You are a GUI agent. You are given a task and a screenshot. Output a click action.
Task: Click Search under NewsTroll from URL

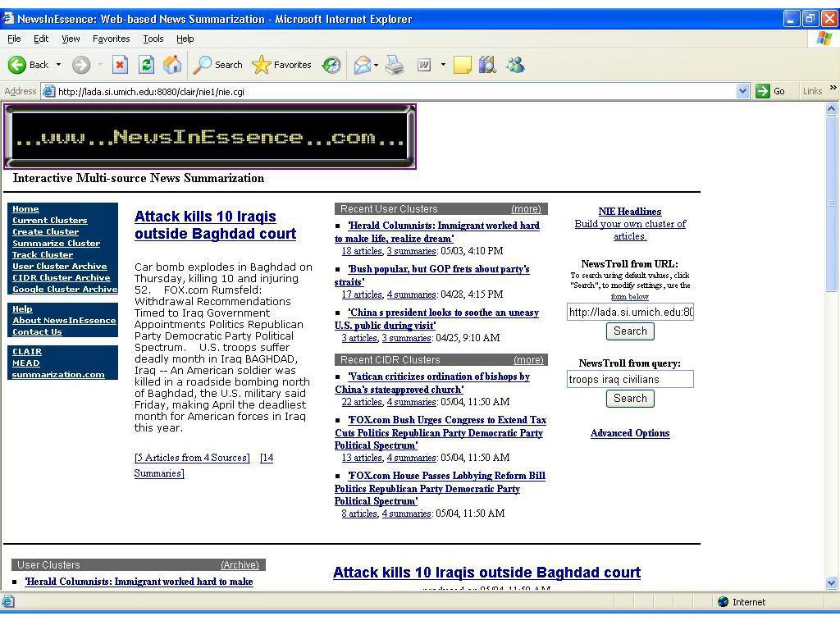(630, 331)
